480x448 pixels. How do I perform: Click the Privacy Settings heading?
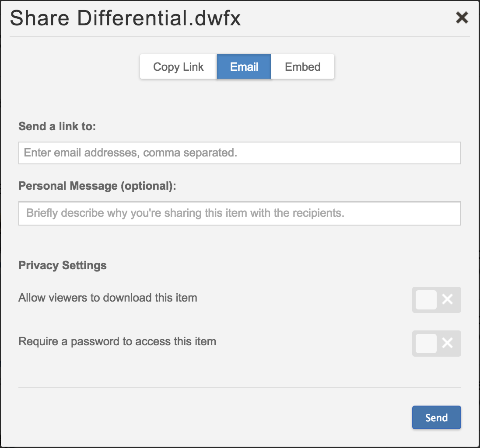(63, 265)
